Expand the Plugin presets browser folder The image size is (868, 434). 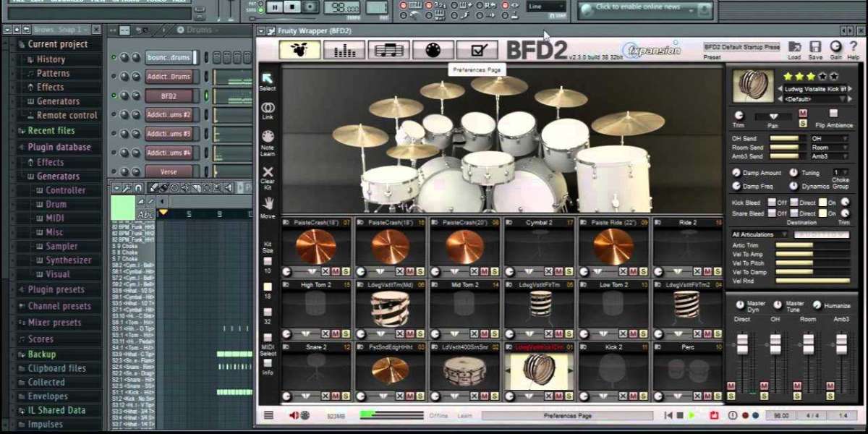[56, 289]
